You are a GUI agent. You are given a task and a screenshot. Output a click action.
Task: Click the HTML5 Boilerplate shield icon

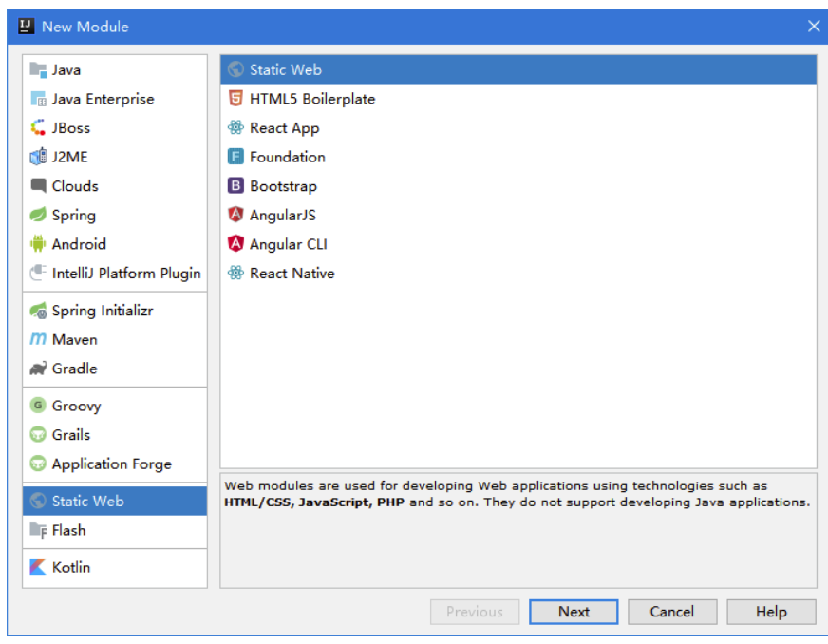pos(235,99)
